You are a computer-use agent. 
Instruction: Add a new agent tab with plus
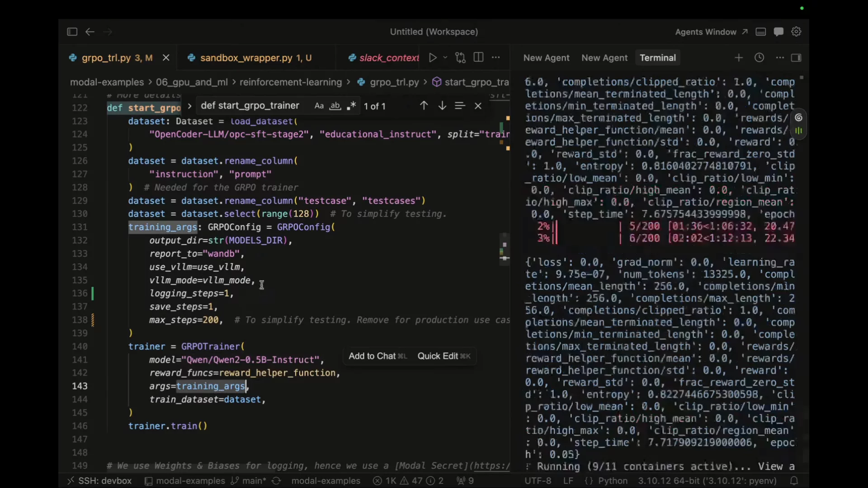click(739, 57)
